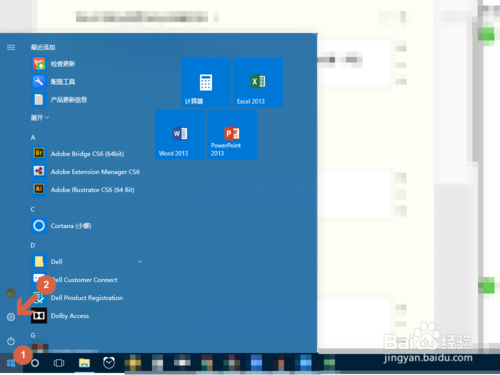
Task: Open Dell Product Registration
Action: point(87,298)
